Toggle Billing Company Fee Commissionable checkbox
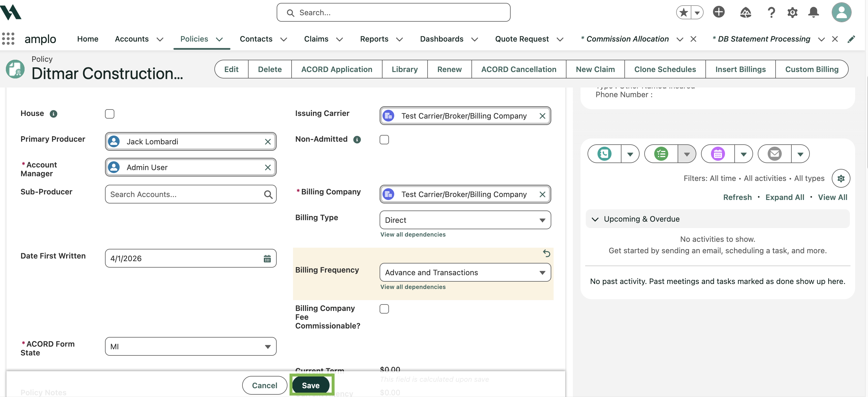The width and height of the screenshot is (868, 397). pos(384,309)
